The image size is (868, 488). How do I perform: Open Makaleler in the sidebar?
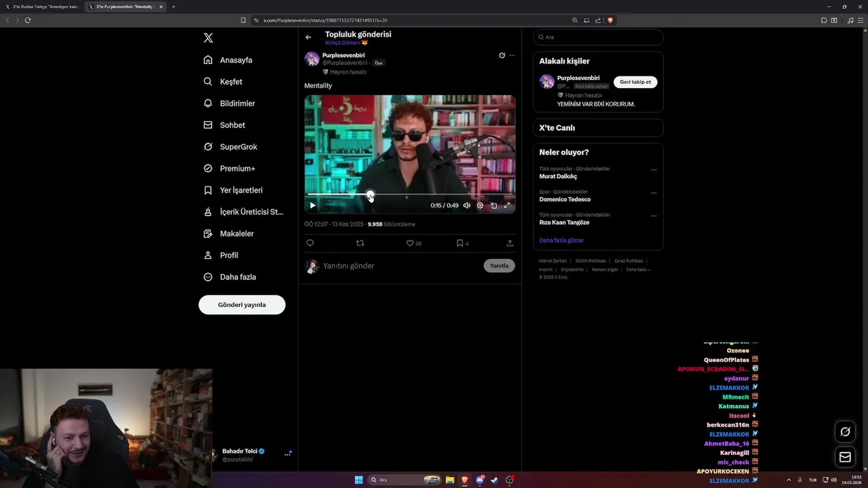229,233
